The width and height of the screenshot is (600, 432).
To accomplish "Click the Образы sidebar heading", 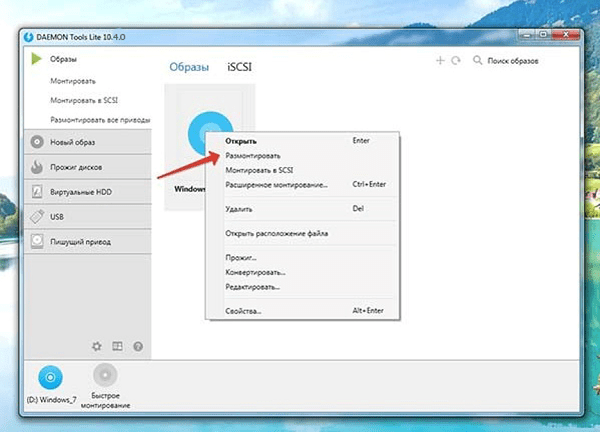I will pos(64,59).
